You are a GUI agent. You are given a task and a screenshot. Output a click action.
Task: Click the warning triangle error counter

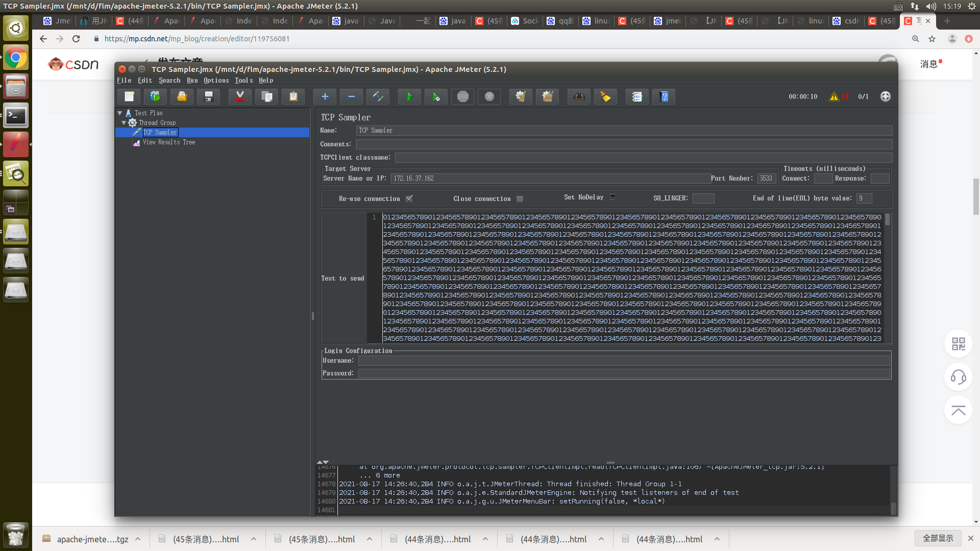pos(834,96)
